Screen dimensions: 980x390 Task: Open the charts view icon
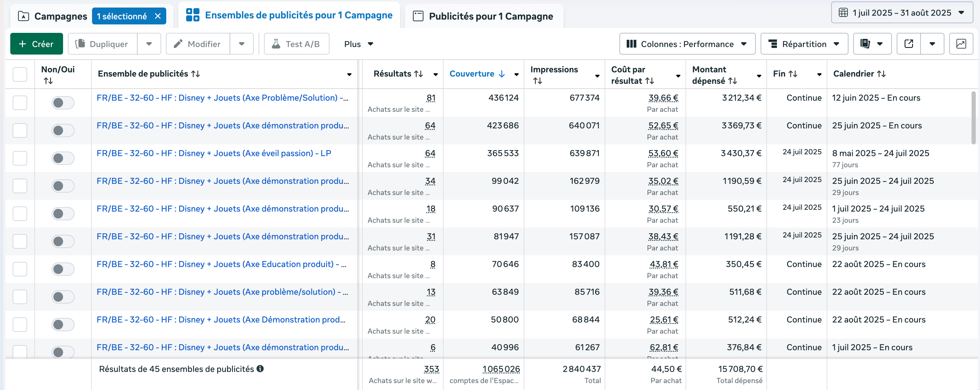tap(961, 44)
